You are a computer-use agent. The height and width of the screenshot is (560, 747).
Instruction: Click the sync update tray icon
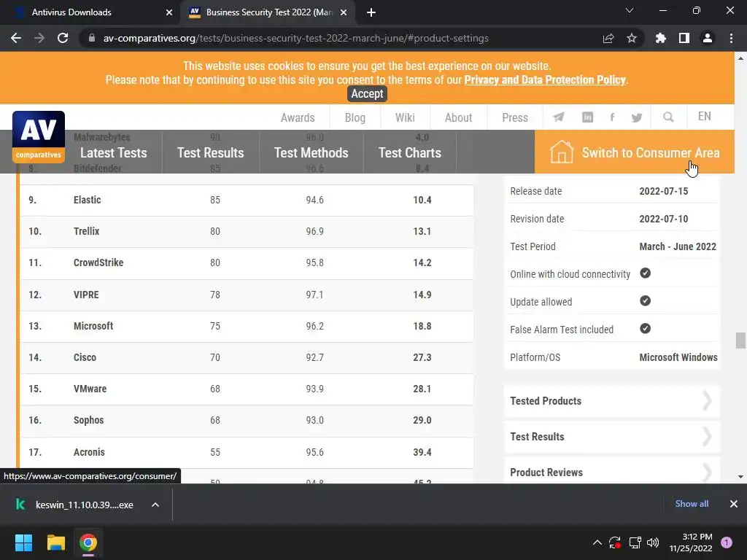[614, 542]
